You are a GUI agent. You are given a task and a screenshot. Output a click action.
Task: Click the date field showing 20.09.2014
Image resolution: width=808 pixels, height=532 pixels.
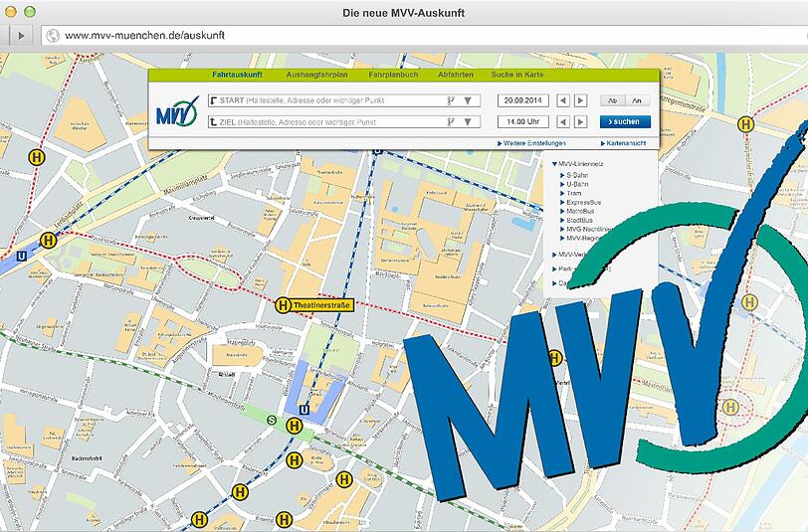pos(523,100)
